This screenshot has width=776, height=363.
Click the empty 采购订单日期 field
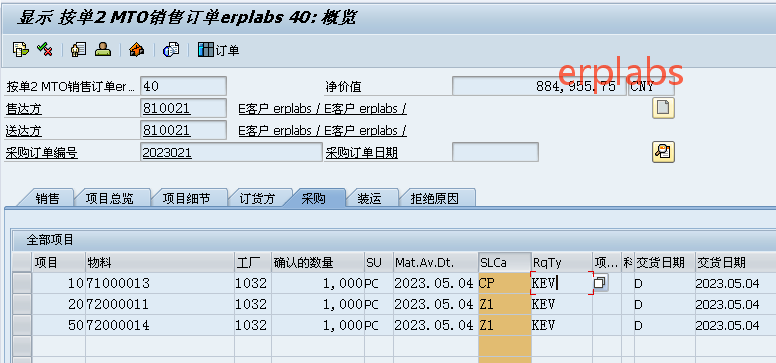[495, 152]
